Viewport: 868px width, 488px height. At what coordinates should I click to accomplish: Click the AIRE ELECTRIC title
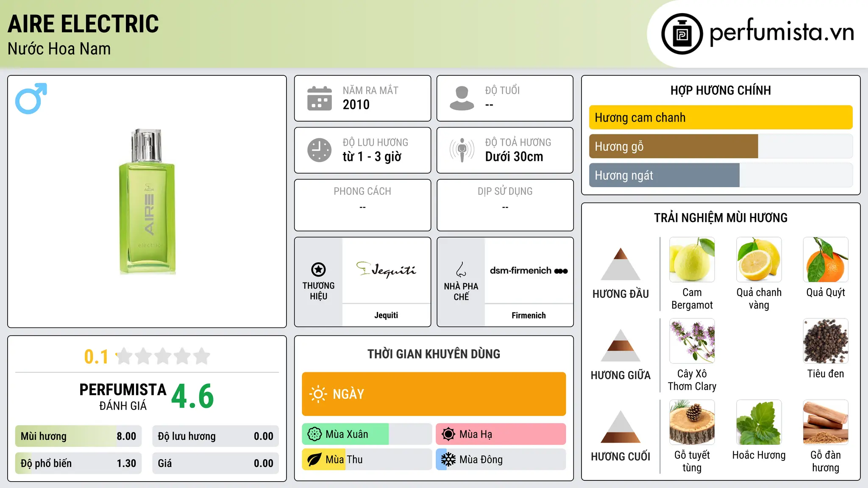[x=83, y=24]
